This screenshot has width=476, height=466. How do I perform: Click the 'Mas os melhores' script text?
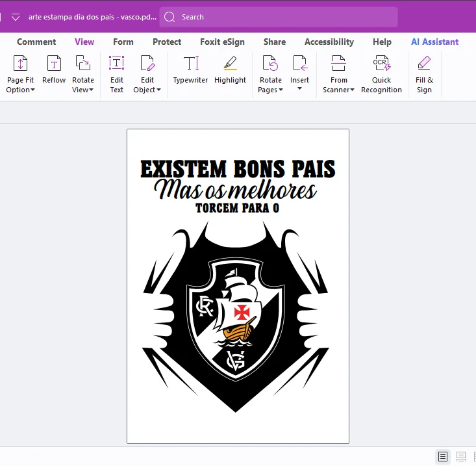[235, 190]
